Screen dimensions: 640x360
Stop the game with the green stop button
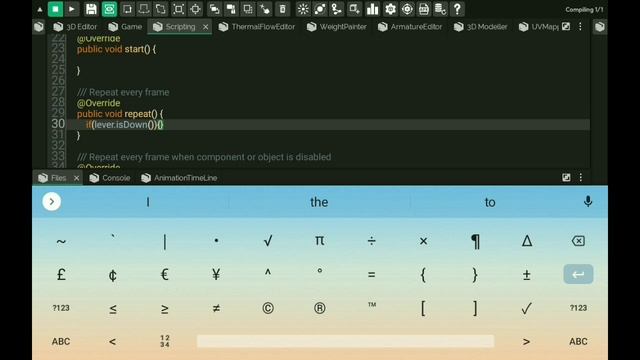[55, 9]
